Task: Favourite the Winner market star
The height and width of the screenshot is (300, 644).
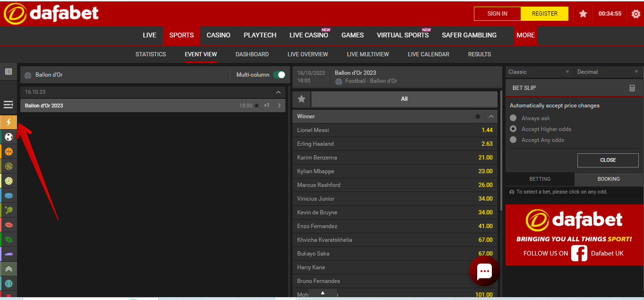Action: tap(478, 116)
